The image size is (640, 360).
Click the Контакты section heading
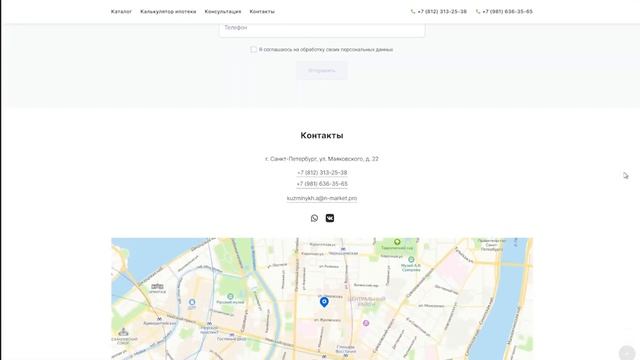(322, 136)
